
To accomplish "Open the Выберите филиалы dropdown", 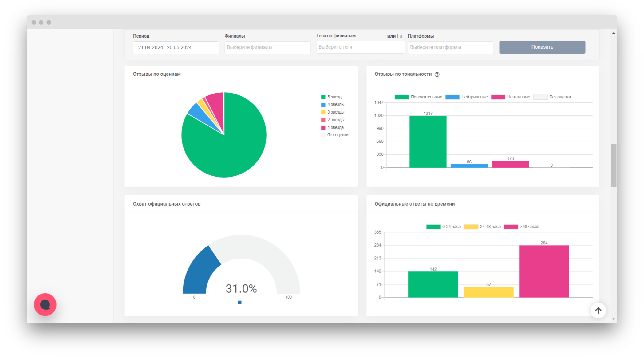I will coord(267,47).
